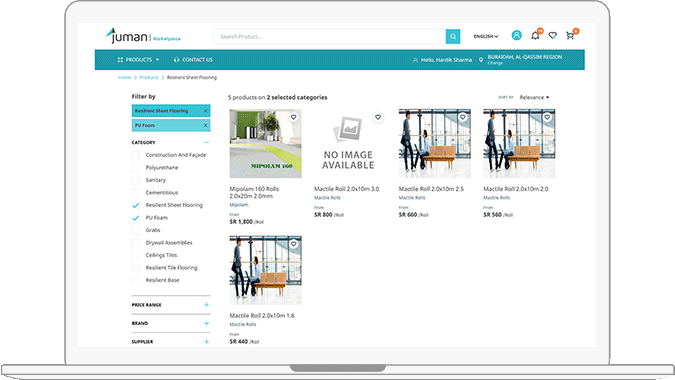Check the Polyurethane category checkbox
Screen dimensions: 675x380
[x=136, y=168]
